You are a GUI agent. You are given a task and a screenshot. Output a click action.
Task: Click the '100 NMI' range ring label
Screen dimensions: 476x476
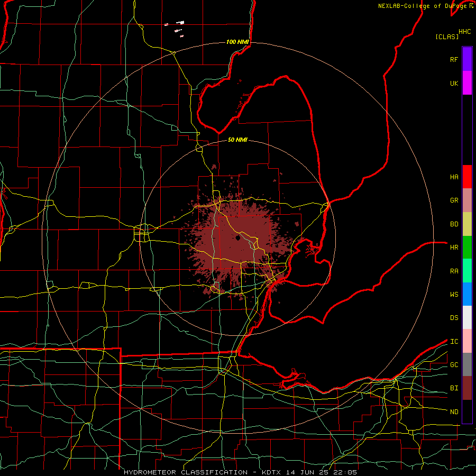pyautogui.click(x=237, y=42)
